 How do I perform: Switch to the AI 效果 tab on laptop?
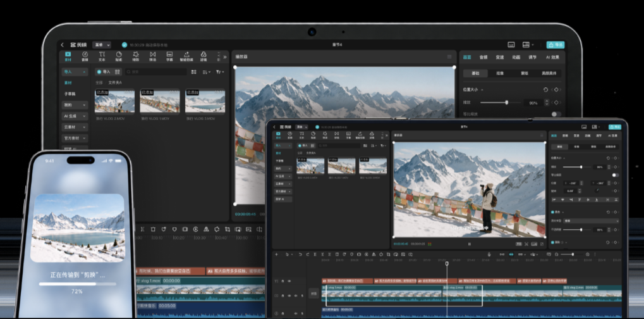tap(552, 57)
